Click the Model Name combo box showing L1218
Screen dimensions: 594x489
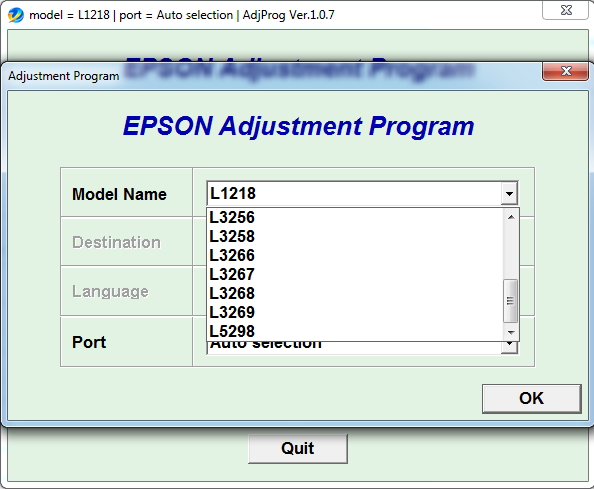[x=362, y=194]
